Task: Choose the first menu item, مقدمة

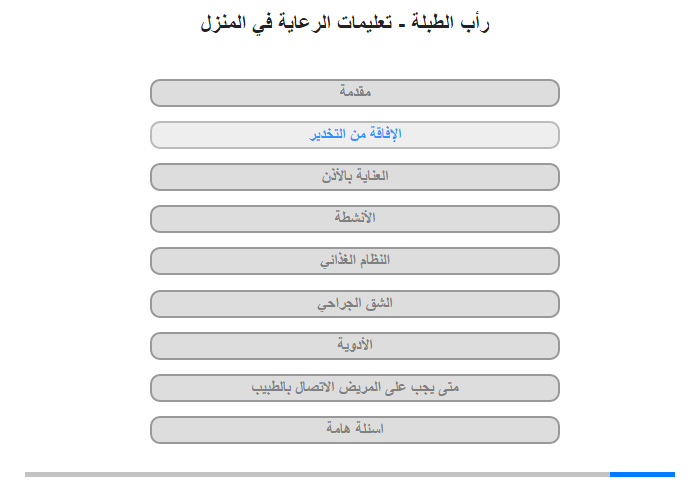Action: pos(355,93)
